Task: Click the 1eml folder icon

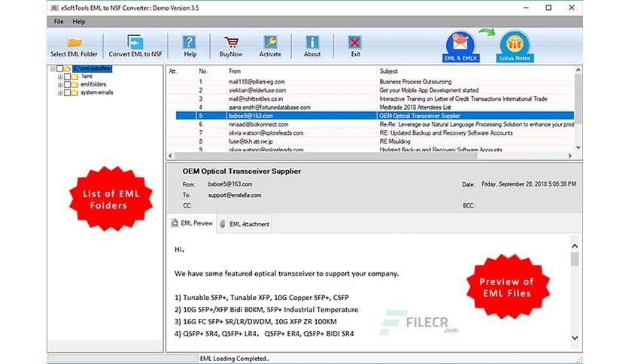Action: [74, 77]
